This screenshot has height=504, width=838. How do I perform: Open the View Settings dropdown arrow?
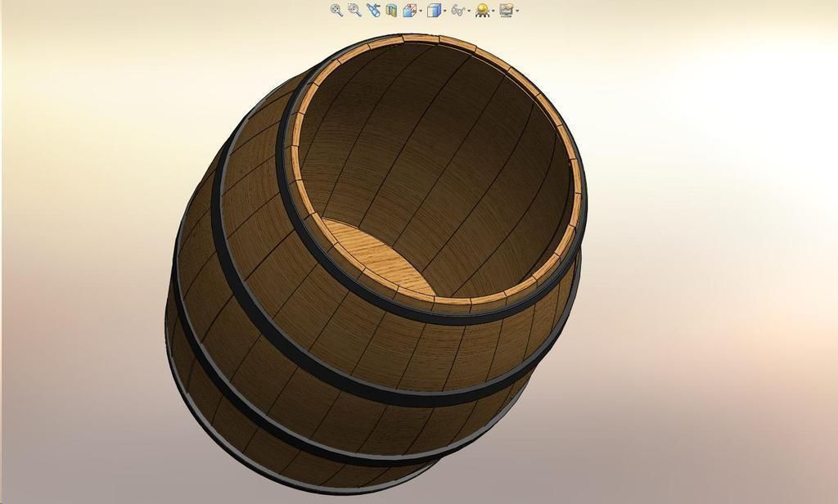pyautogui.click(x=517, y=11)
